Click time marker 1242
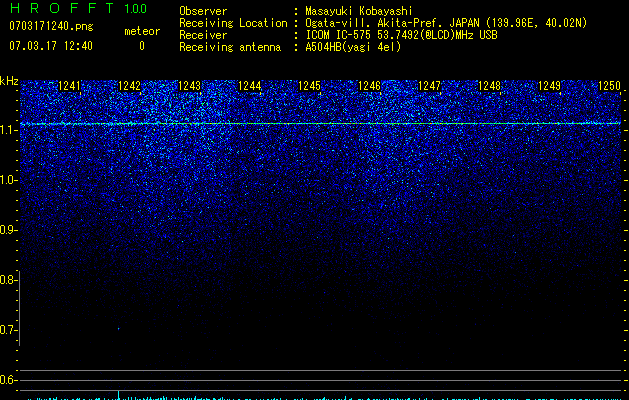 (130, 86)
